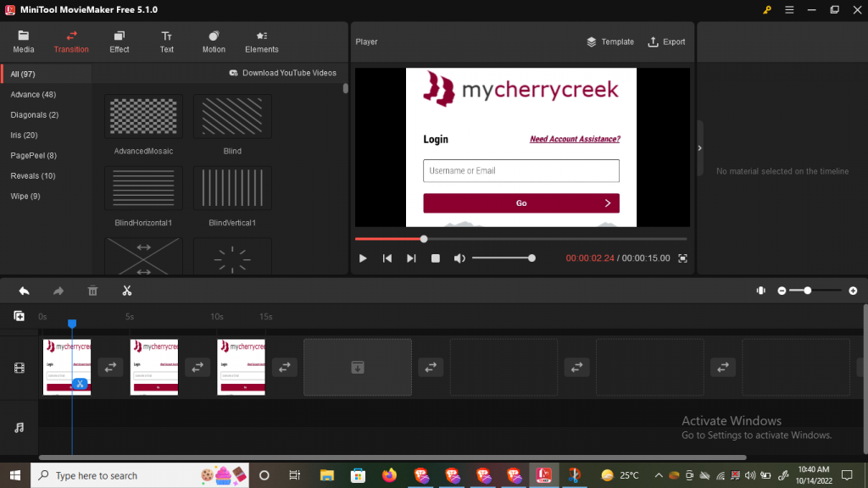Add a new track to timeline
Viewport: 868px width, 488px height.
pos(19,316)
